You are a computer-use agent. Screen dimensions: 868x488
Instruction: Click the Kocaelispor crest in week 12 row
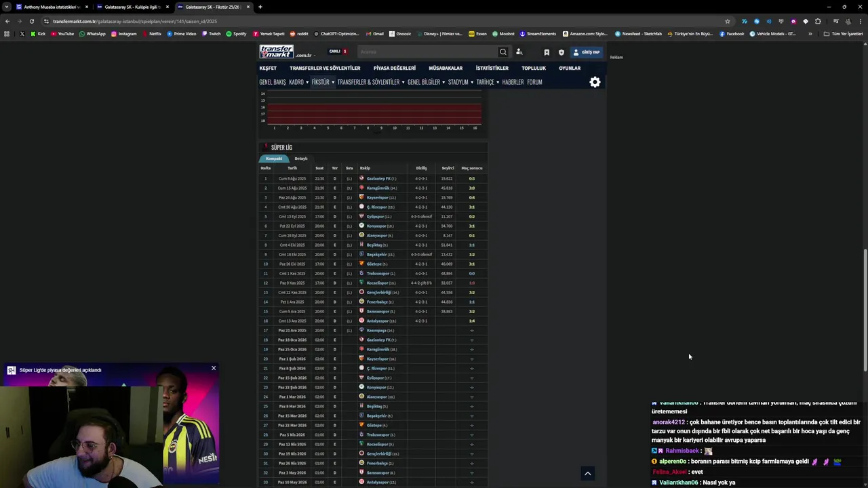tap(361, 283)
